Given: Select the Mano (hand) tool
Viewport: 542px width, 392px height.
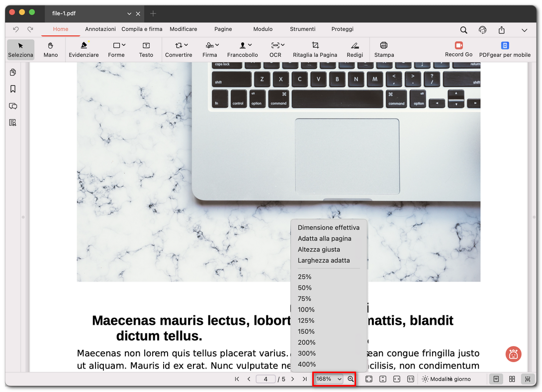Looking at the screenshot, I should [50, 49].
